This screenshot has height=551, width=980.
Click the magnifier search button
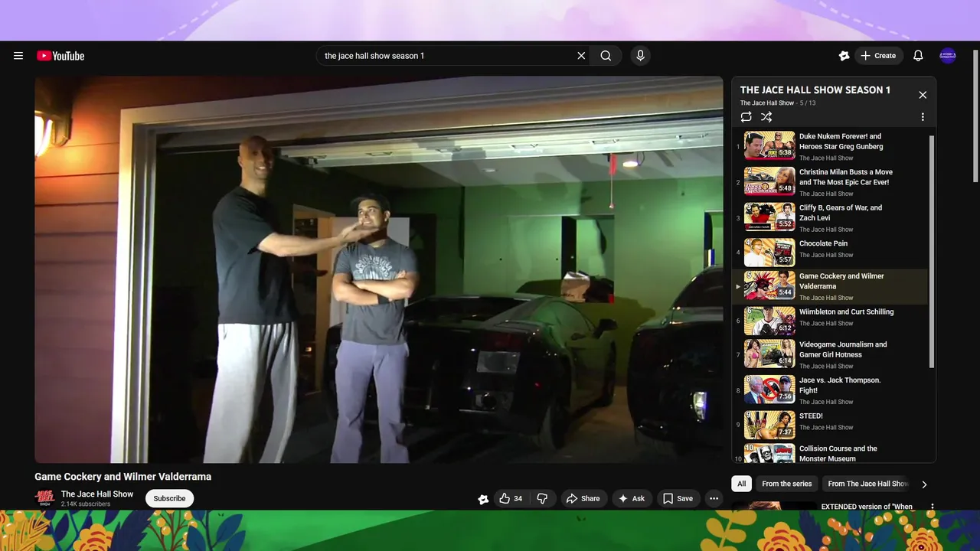(606, 56)
